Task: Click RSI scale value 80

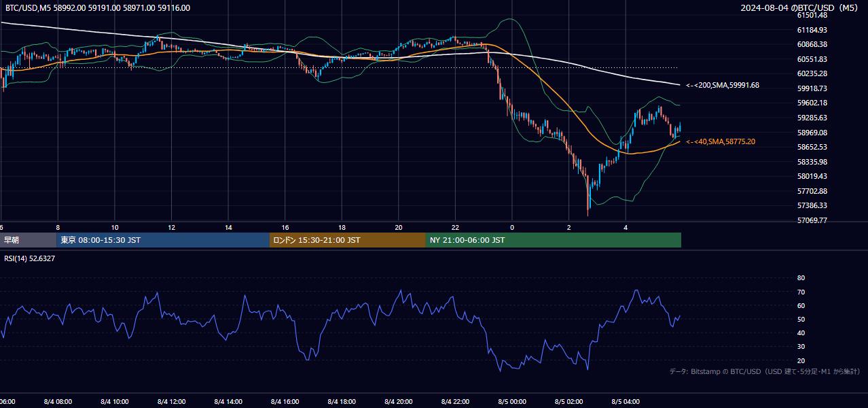Action: pyautogui.click(x=801, y=278)
